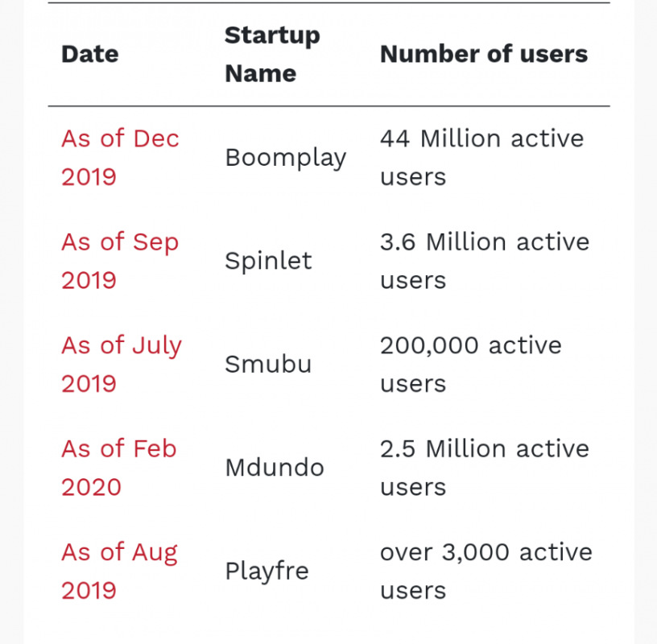
Task: Click the 'over 3,000 active users' text
Action: click(x=486, y=571)
